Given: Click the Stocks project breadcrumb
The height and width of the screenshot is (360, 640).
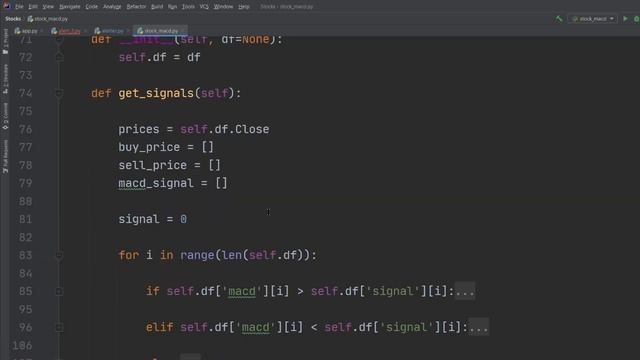Looking at the screenshot, I should pos(13,19).
